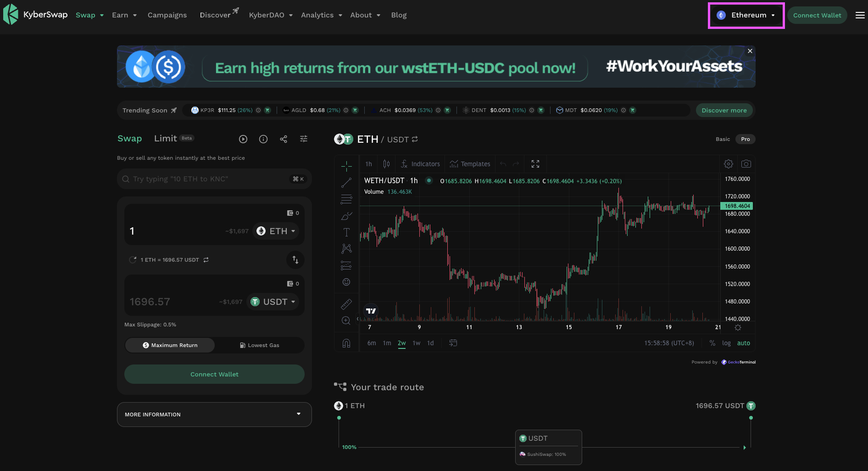Switch chart to Basic mode
Viewport: 868px width, 471px height.
click(x=723, y=139)
